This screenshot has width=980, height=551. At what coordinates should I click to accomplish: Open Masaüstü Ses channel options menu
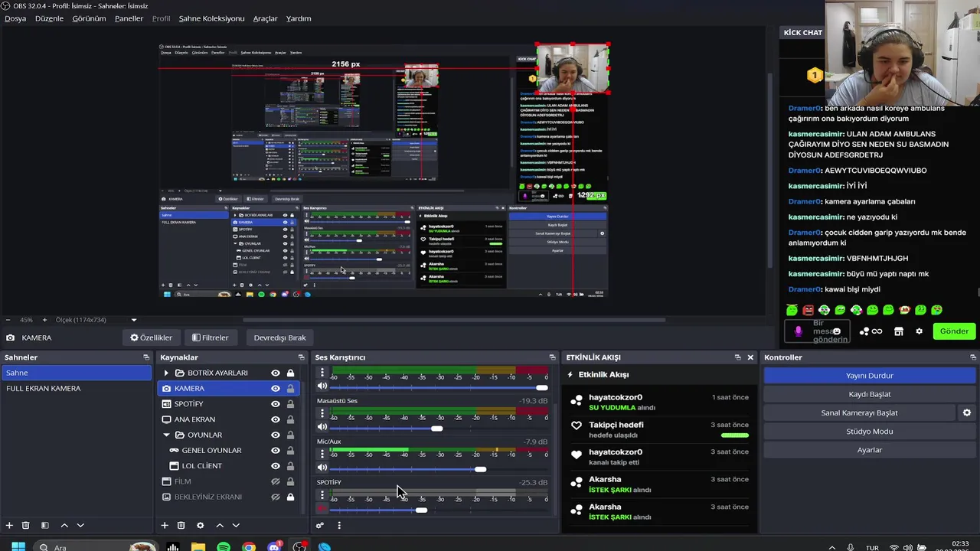(322, 413)
